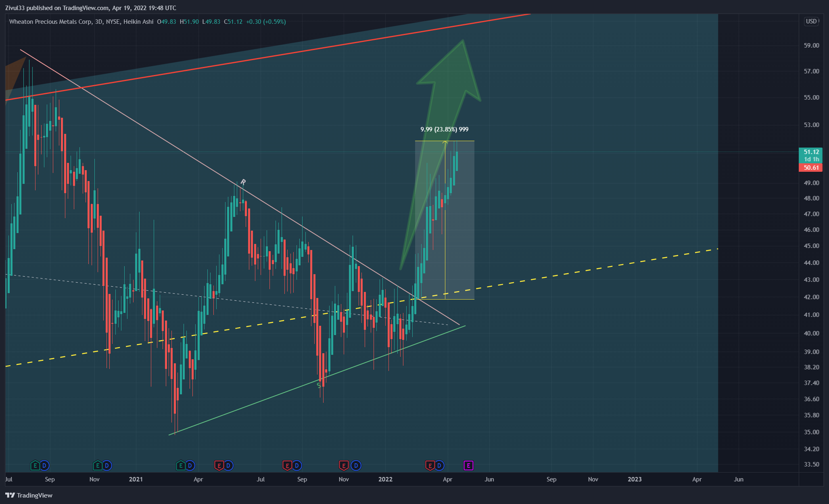Image resolution: width=829 pixels, height=504 pixels.
Task: Click the D dividend marker beside the first red E
Action: pyautogui.click(x=228, y=466)
